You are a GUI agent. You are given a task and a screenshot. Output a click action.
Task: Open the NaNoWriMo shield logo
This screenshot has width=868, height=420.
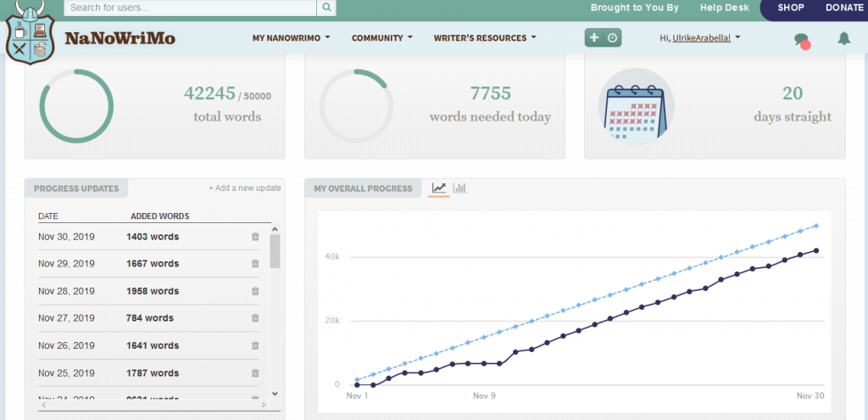[31, 33]
